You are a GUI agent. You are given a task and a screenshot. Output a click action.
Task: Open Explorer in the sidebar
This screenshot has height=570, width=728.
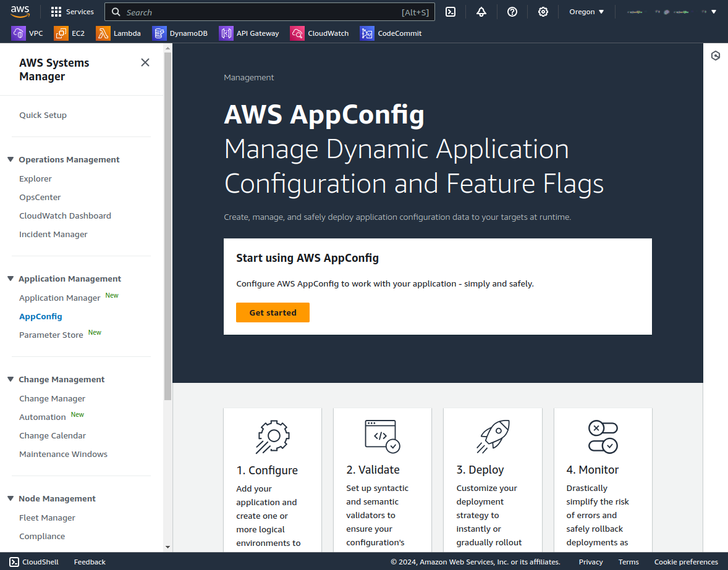tap(35, 178)
